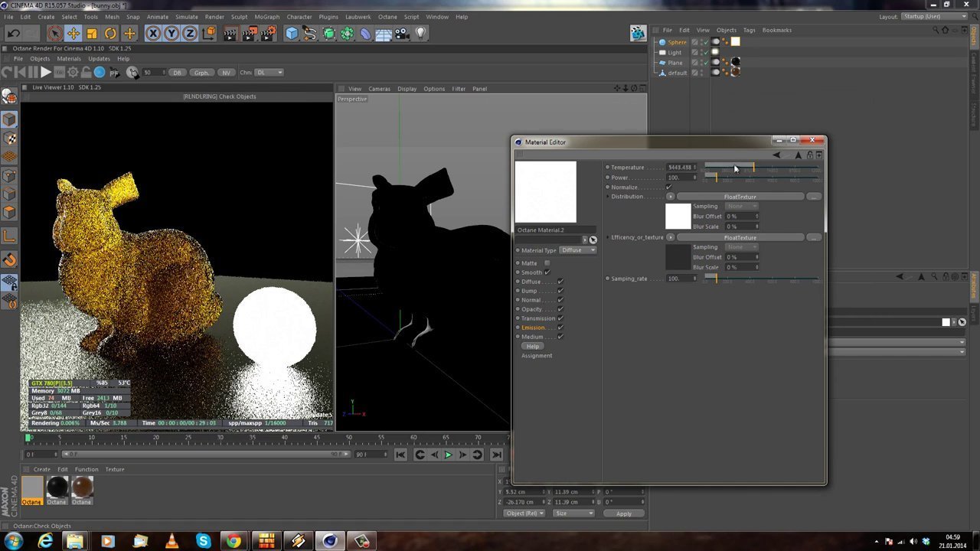Viewport: 980px width, 551px height.
Task: Open the MoGraph menu
Action: click(x=267, y=17)
